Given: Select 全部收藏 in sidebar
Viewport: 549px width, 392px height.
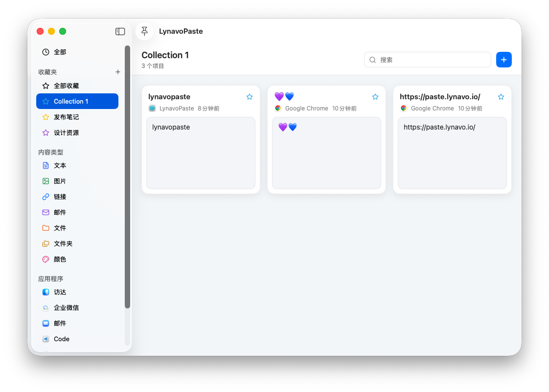Looking at the screenshot, I should [x=77, y=86].
